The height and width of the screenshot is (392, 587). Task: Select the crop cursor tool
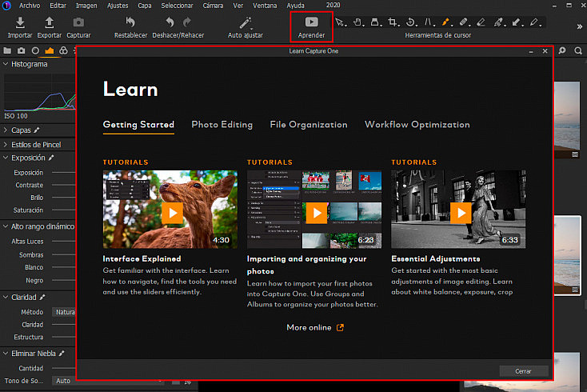(x=393, y=22)
